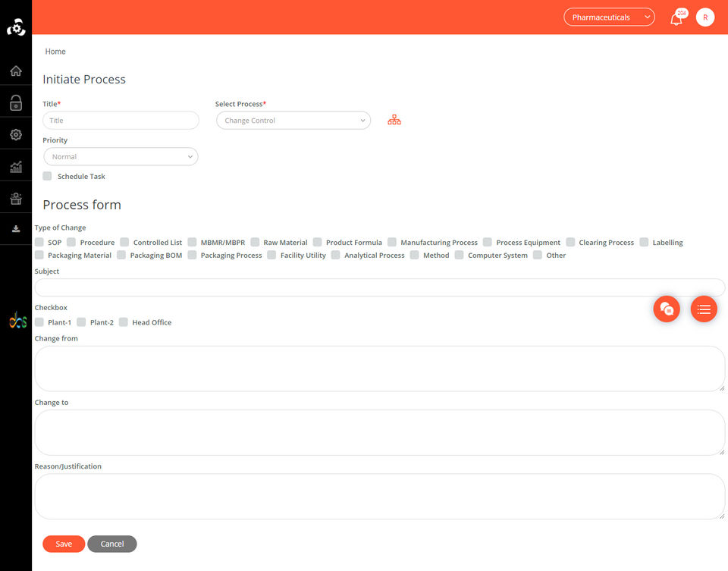Click the Save button
This screenshot has width=728, height=571.
[x=64, y=544]
